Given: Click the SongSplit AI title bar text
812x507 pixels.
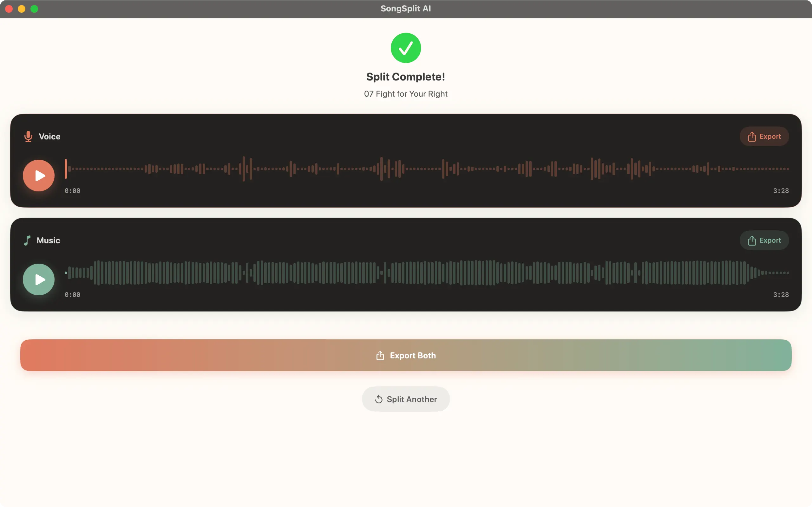Looking at the screenshot, I should pyautogui.click(x=406, y=8).
